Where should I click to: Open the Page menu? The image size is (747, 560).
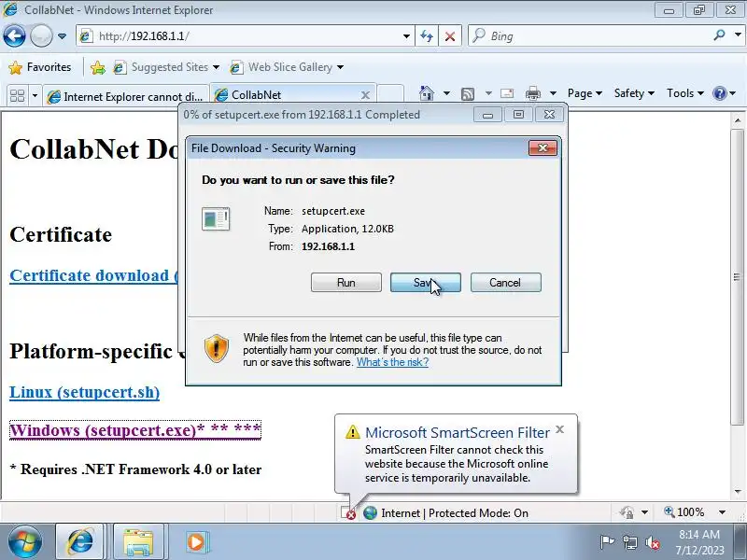[x=585, y=93]
